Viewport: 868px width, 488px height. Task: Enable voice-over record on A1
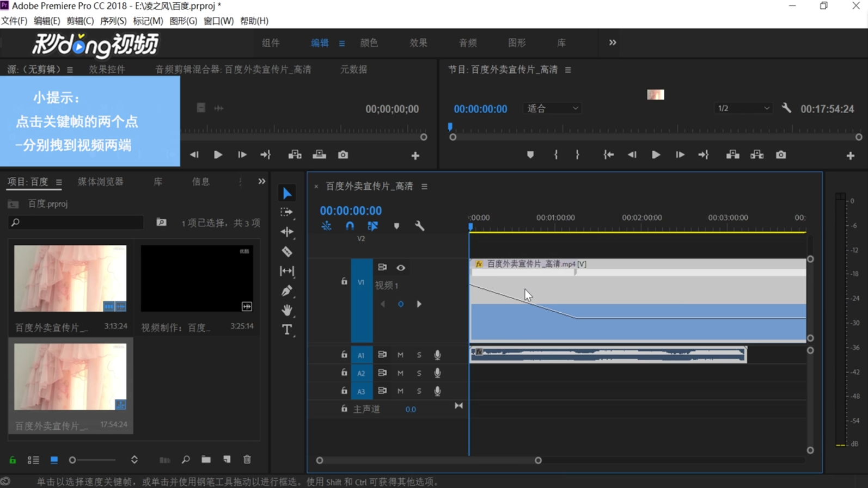point(437,355)
